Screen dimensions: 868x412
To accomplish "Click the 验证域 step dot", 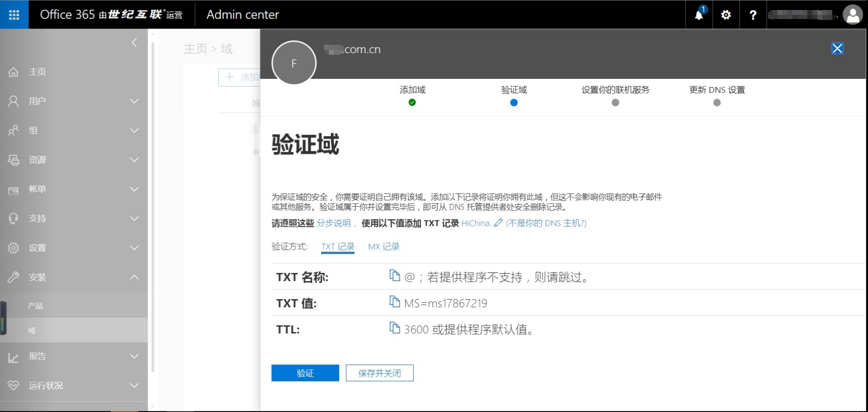I will (x=514, y=102).
